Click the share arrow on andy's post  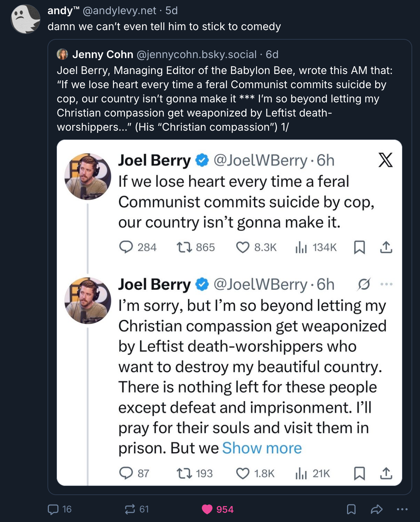[x=376, y=509]
